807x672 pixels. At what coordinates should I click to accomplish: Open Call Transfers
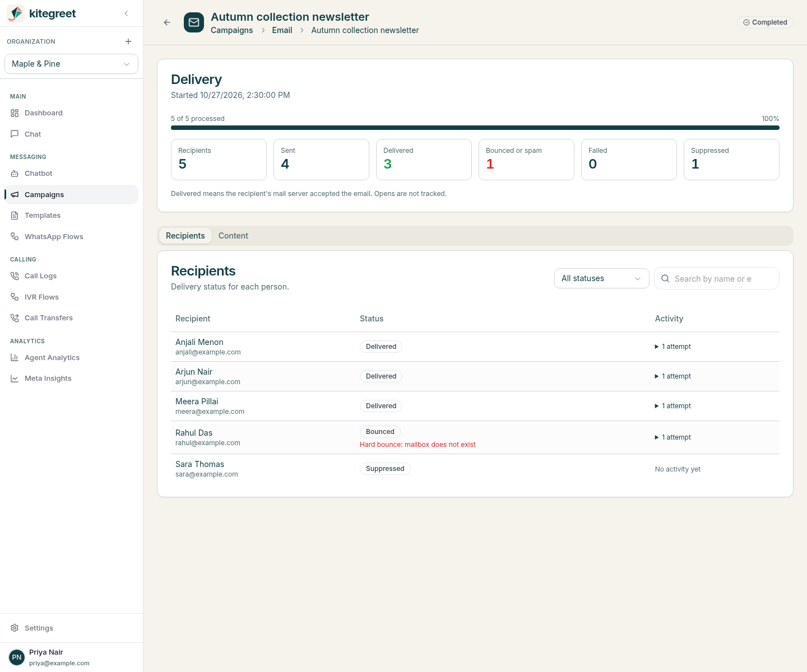pyautogui.click(x=71, y=318)
